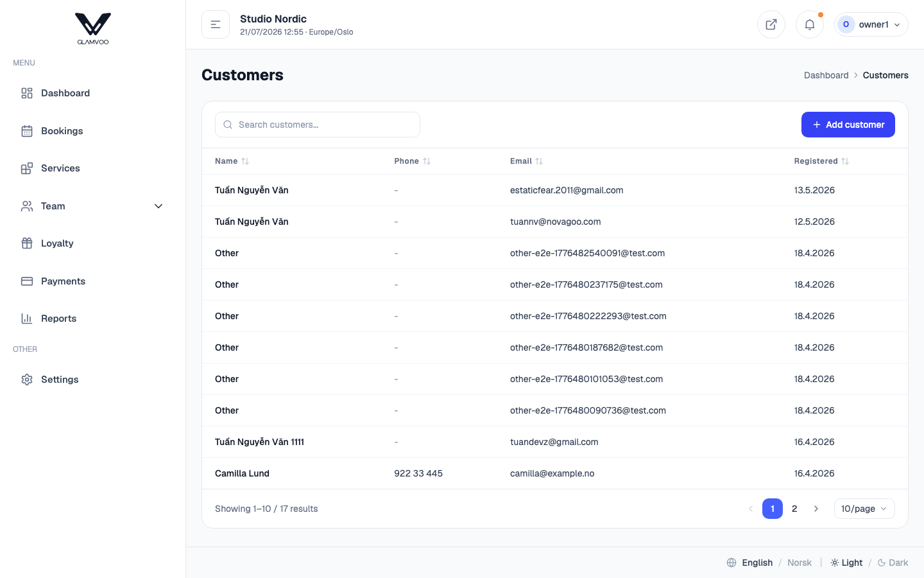Sort by Phone column arrows icon
The height and width of the screenshot is (578, 924).
pos(427,161)
